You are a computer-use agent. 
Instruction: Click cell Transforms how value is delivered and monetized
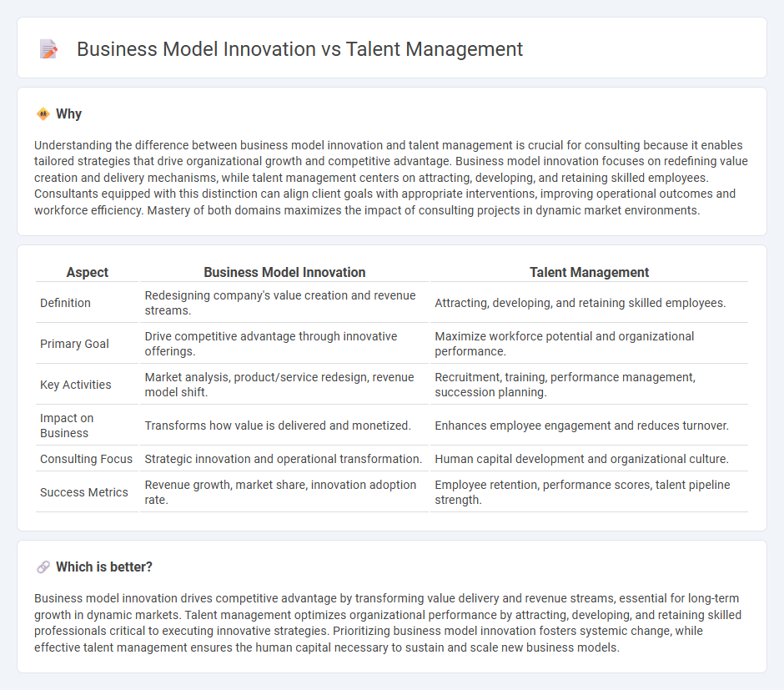click(284, 426)
